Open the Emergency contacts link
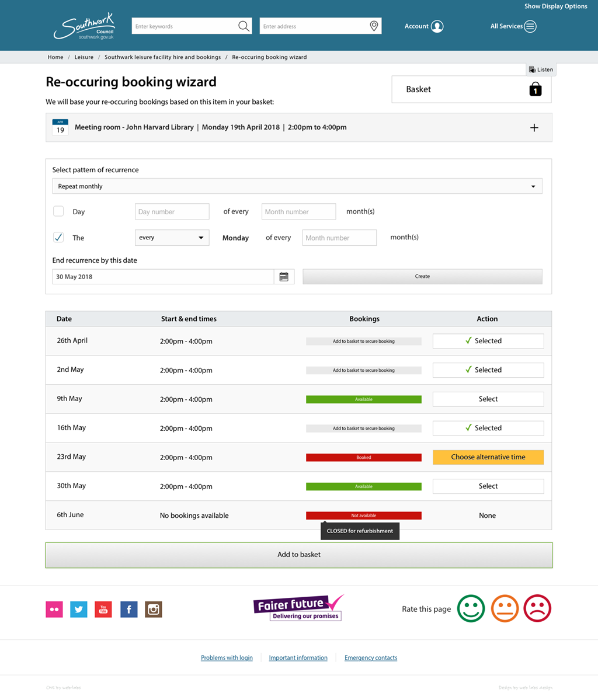Image resolution: width=598 pixels, height=700 pixels. 370,657
